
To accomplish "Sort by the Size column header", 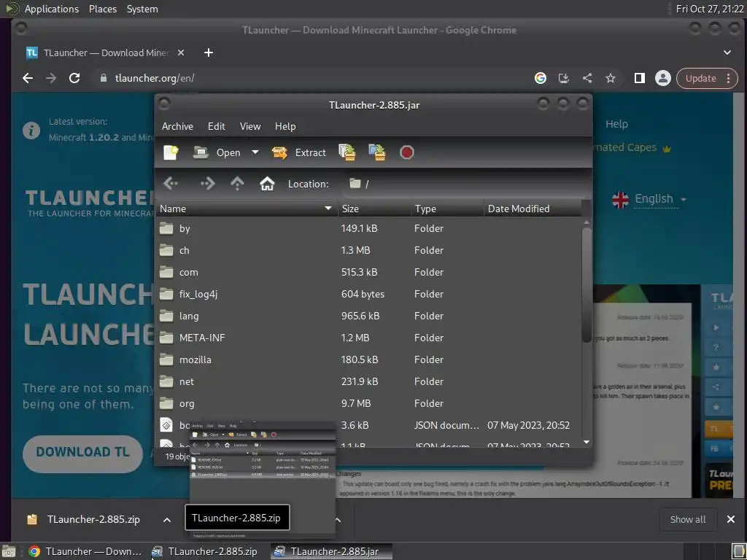I will tap(374, 209).
